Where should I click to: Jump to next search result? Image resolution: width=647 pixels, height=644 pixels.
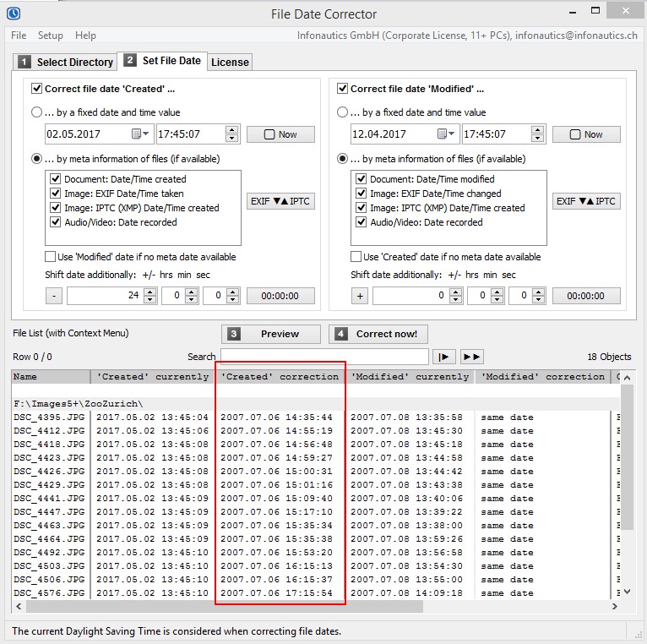[x=444, y=357]
